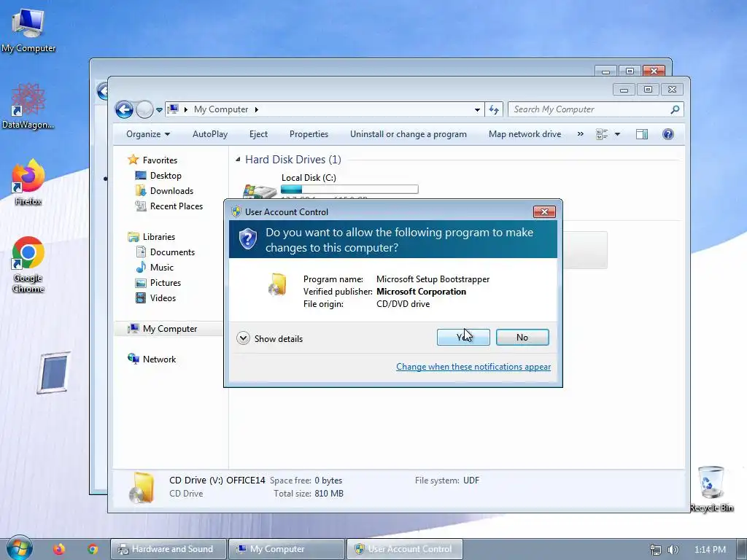Viewport: 747px width, 560px height.
Task: Open My Computer desktop icon
Action: coord(28,29)
